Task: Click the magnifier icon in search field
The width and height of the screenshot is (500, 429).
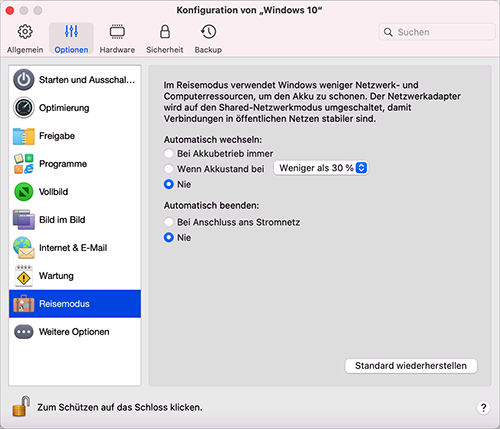Action: pos(388,32)
